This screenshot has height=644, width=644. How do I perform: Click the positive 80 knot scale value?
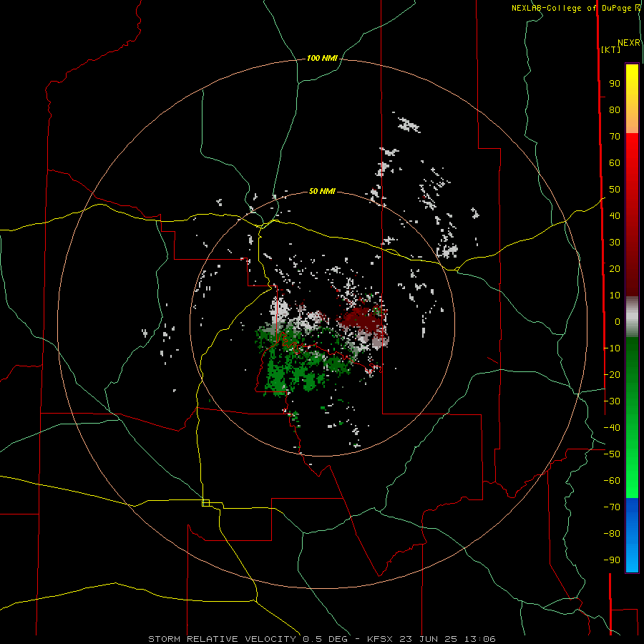(x=615, y=110)
